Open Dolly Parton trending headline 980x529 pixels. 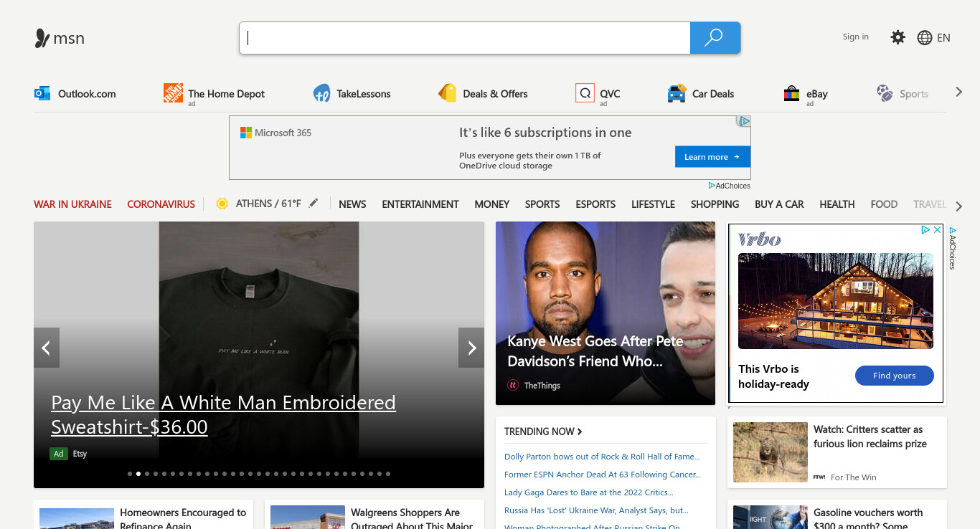click(602, 457)
